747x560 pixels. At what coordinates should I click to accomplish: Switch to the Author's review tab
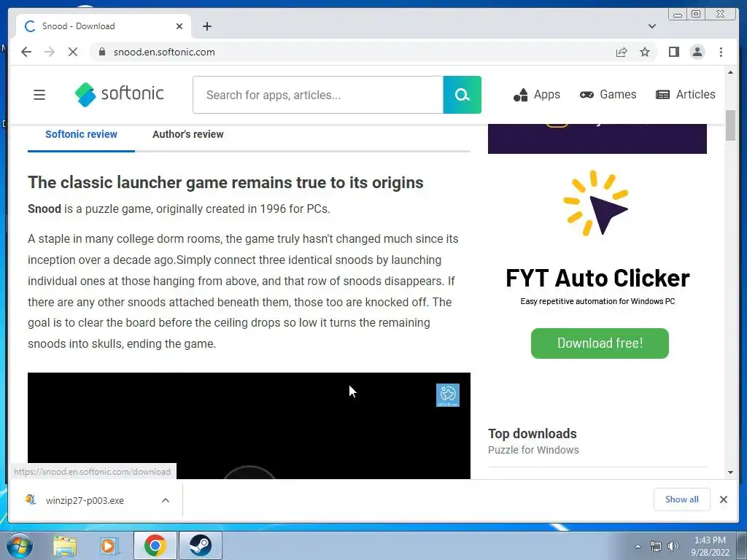click(187, 134)
